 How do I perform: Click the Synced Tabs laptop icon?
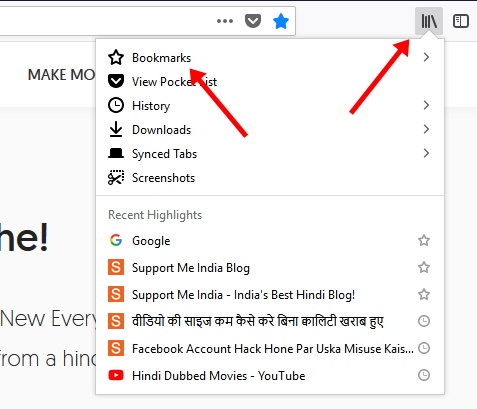point(116,153)
